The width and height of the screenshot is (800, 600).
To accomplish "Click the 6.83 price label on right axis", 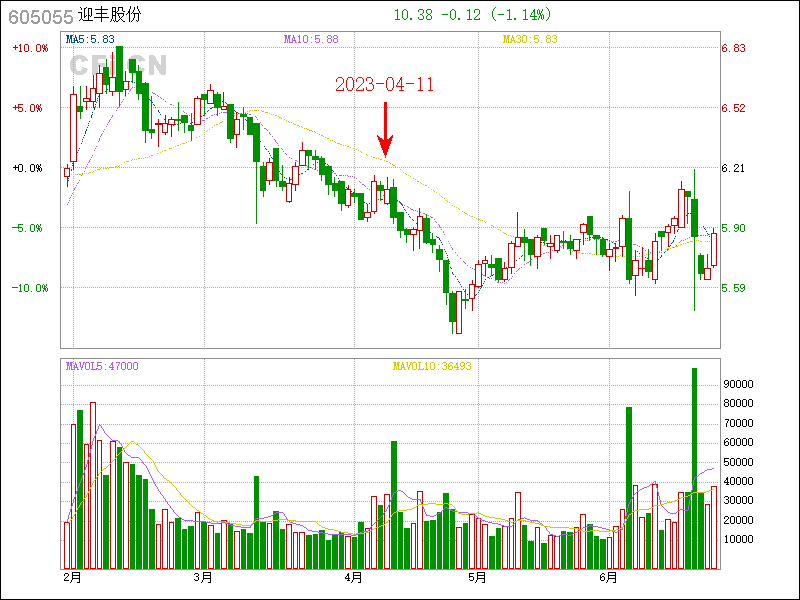I will (734, 48).
